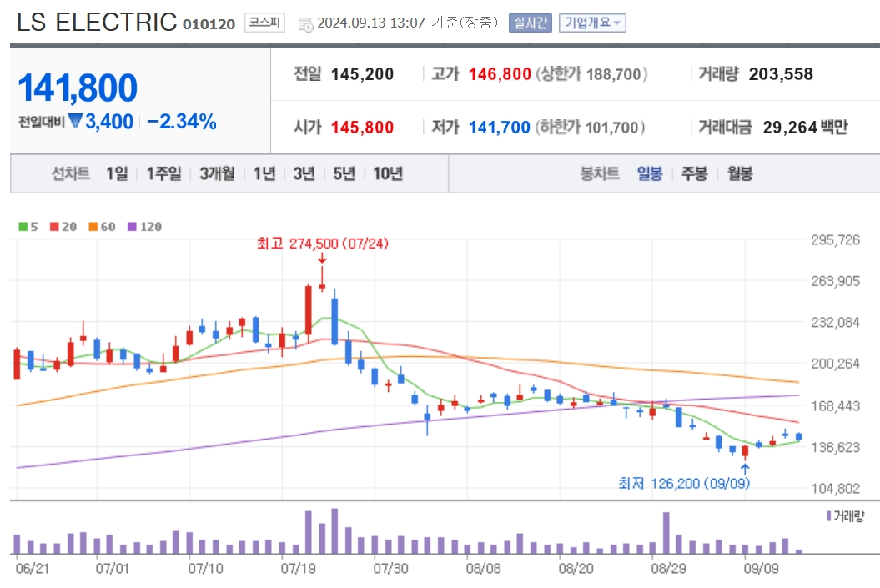Switch to 일봉 daily candle chart

point(649,174)
